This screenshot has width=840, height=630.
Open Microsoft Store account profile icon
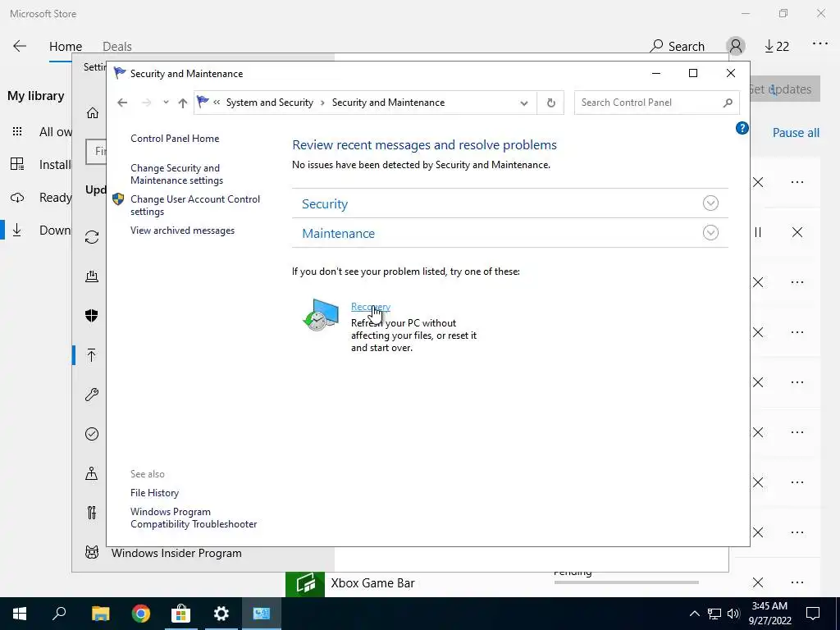point(736,46)
